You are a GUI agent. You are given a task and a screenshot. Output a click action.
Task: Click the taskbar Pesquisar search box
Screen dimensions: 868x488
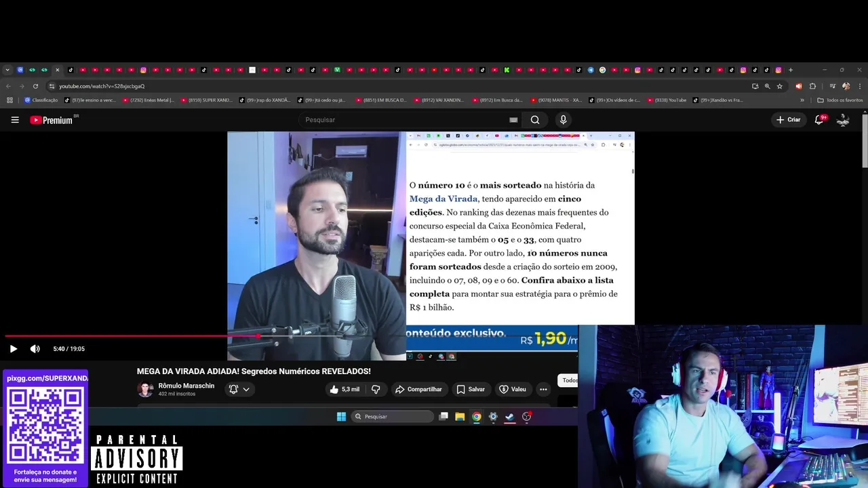click(x=392, y=417)
